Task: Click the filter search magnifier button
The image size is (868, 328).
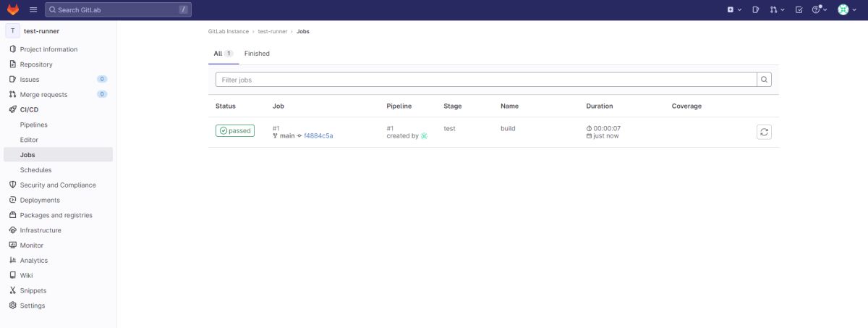Action: tap(764, 80)
